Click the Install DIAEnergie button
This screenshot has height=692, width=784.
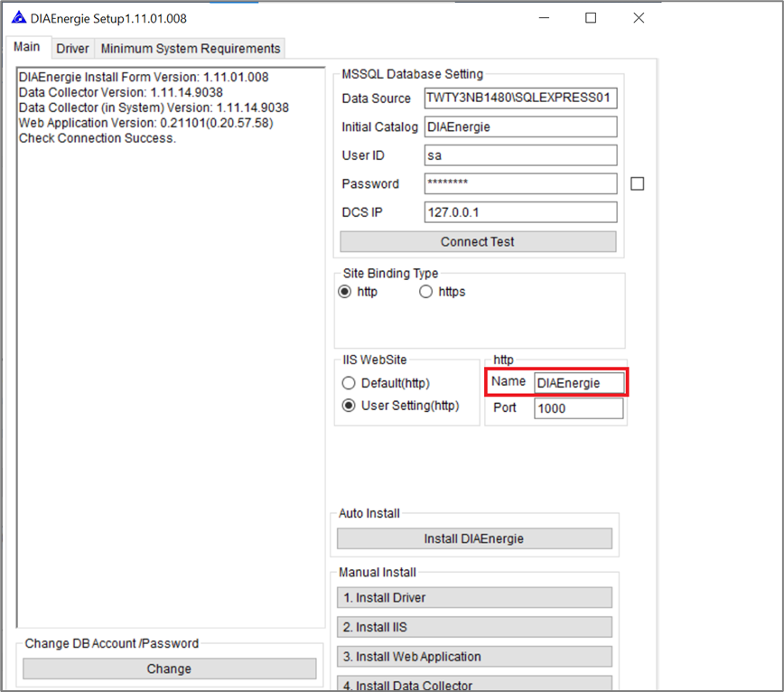474,538
